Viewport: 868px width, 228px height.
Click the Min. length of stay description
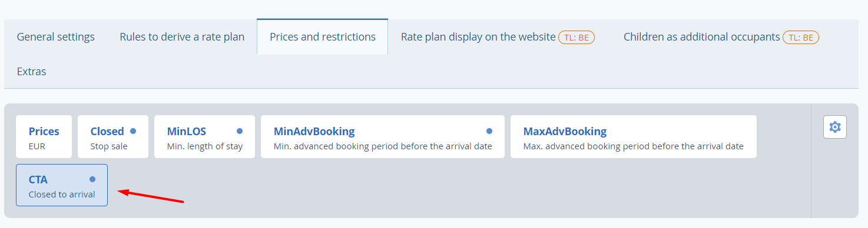205,146
